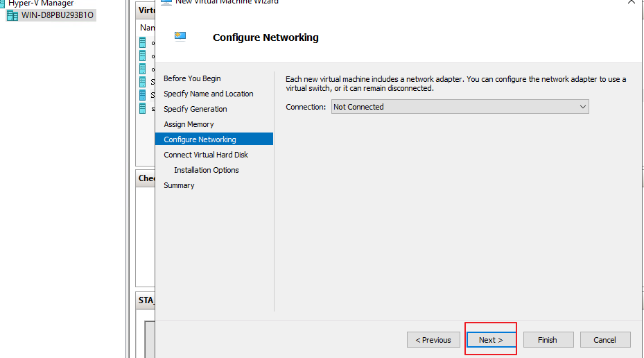Screen dimensions: 644x358
Task: Click Finish to complete the wizard
Action: click(547, 340)
